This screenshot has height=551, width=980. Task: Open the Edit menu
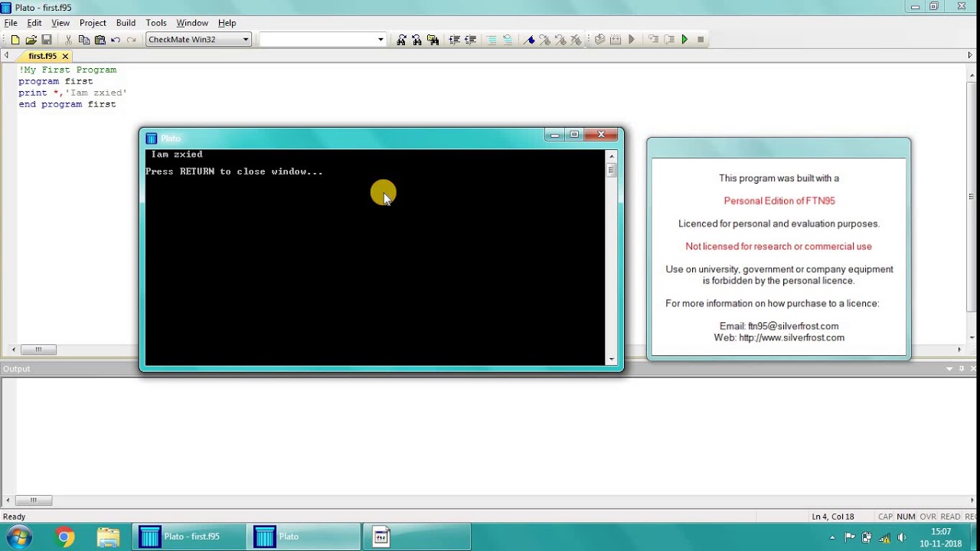point(34,23)
